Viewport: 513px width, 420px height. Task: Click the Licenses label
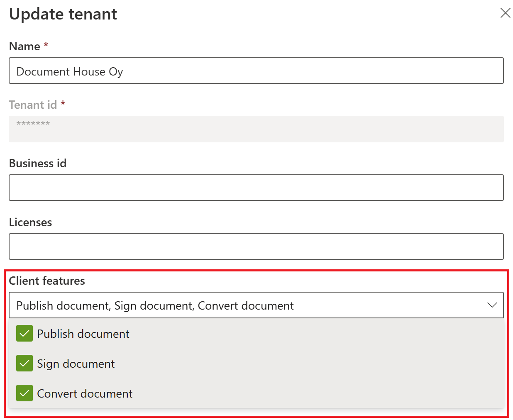30,222
